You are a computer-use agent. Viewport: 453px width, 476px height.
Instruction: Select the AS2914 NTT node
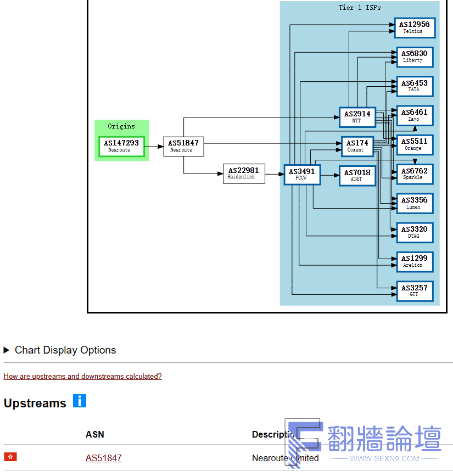(x=357, y=117)
